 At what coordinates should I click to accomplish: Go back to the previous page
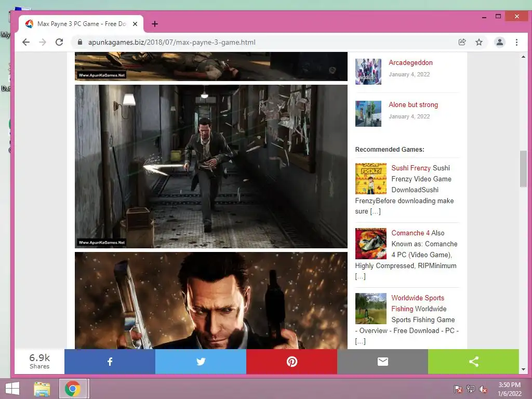[26, 42]
